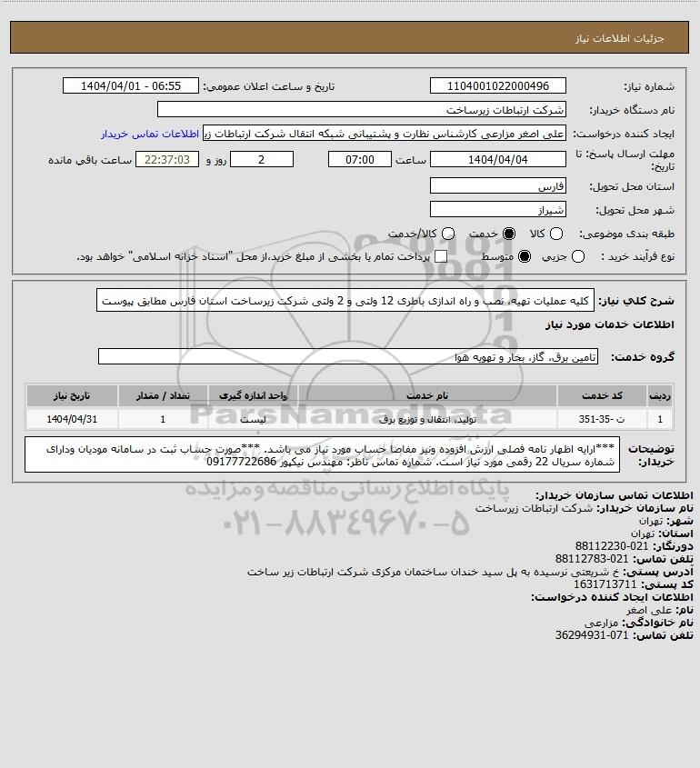
Task: Click the request creator field
Action: click(384, 134)
